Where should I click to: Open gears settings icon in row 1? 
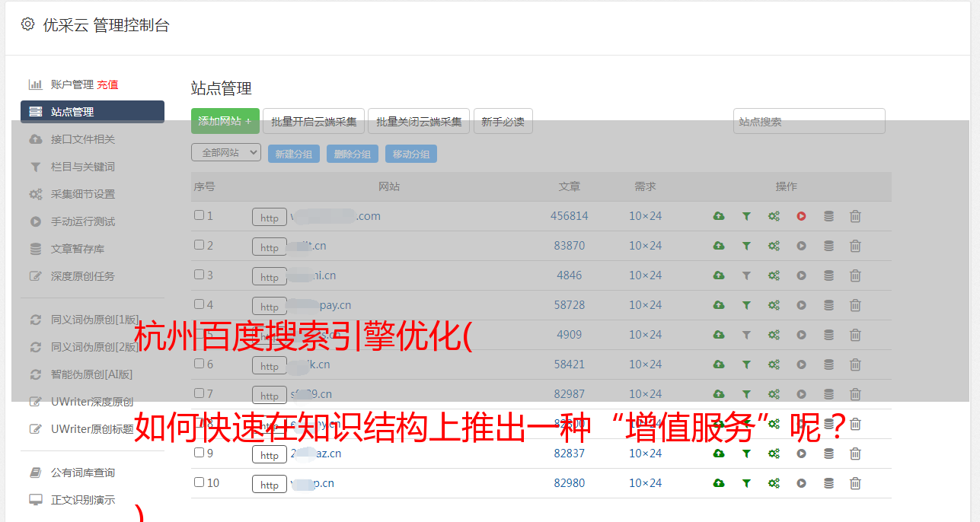click(774, 216)
